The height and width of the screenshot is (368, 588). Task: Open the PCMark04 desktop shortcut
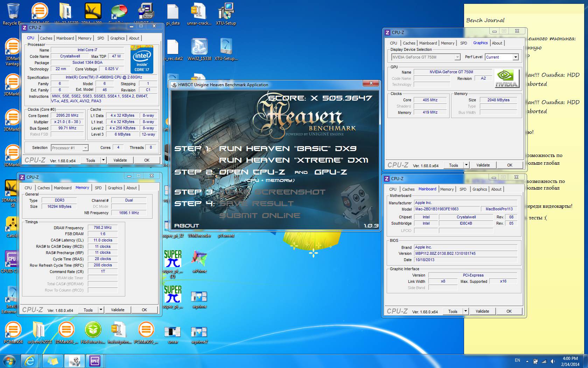tap(13, 332)
